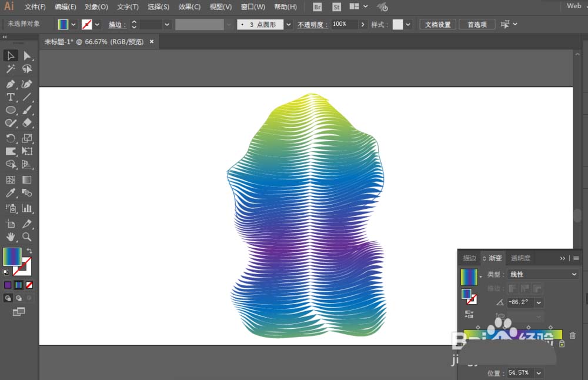Select the Selection tool (black arrow)

[x=11, y=55]
